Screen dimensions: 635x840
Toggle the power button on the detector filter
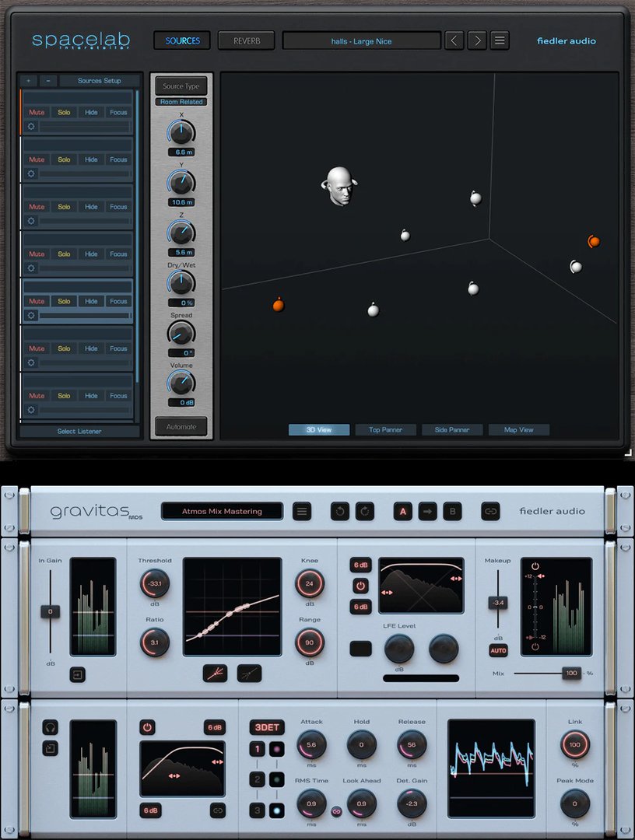point(146,726)
